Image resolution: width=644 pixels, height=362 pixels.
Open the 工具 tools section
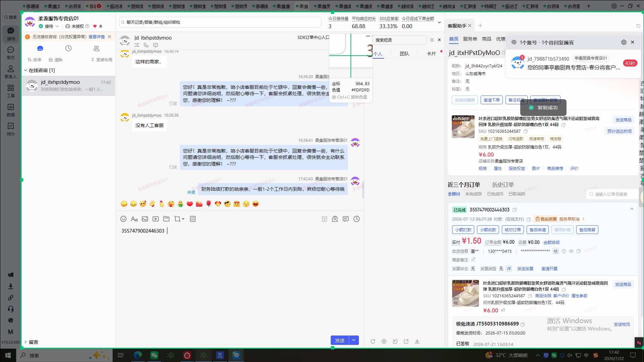(11, 91)
